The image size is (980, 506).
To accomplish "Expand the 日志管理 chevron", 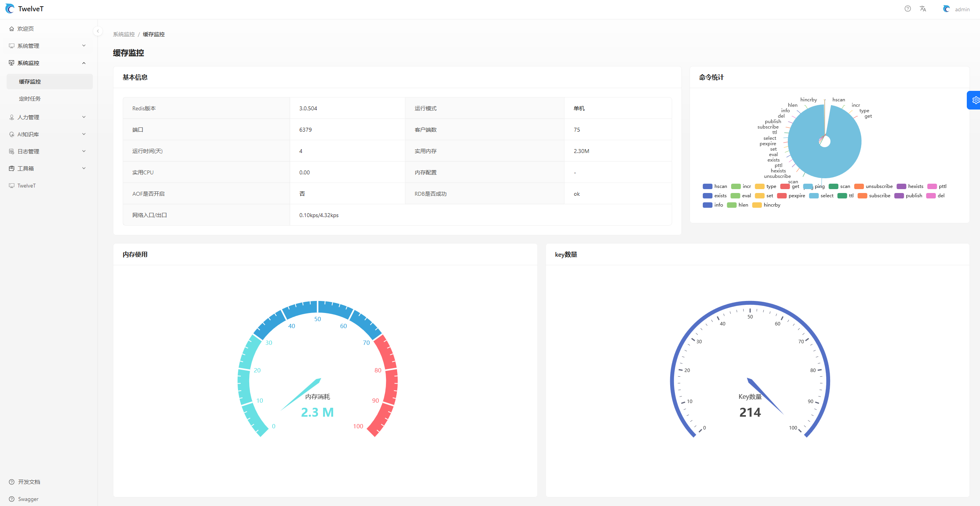I will (x=84, y=151).
